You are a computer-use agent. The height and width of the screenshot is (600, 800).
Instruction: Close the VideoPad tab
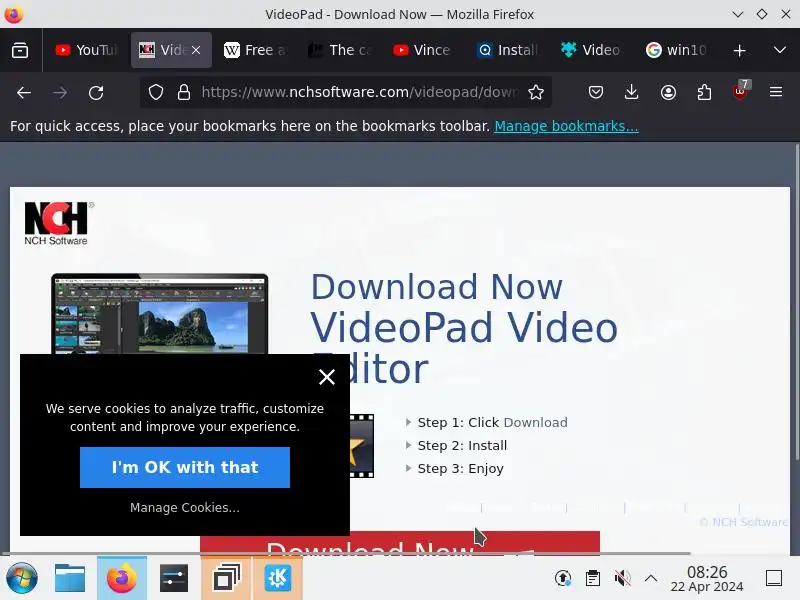pyautogui.click(x=196, y=50)
